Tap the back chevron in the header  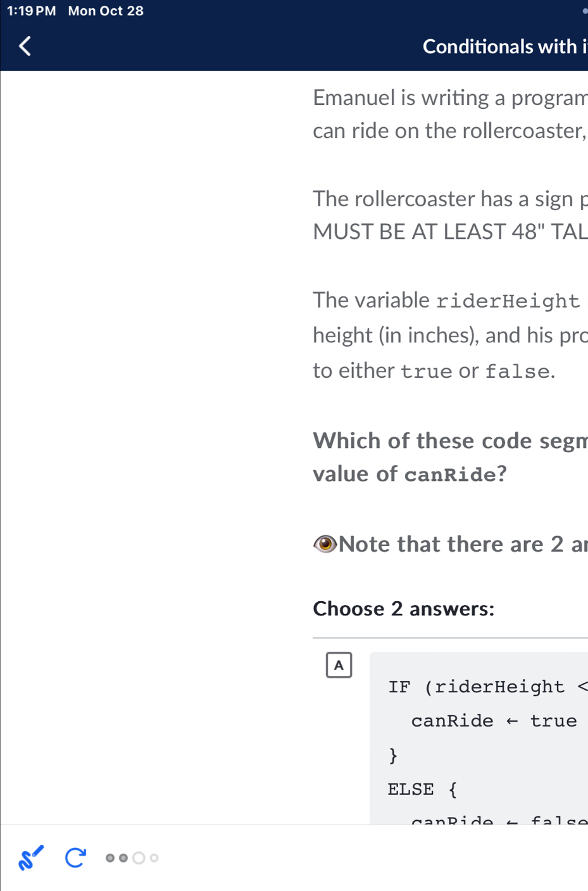pos(24,46)
